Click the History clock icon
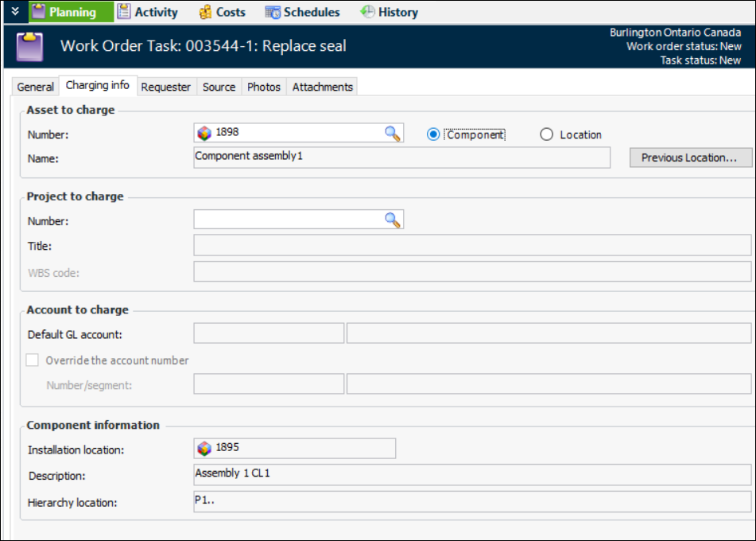Screen dimensions: 756x541 pos(367,12)
